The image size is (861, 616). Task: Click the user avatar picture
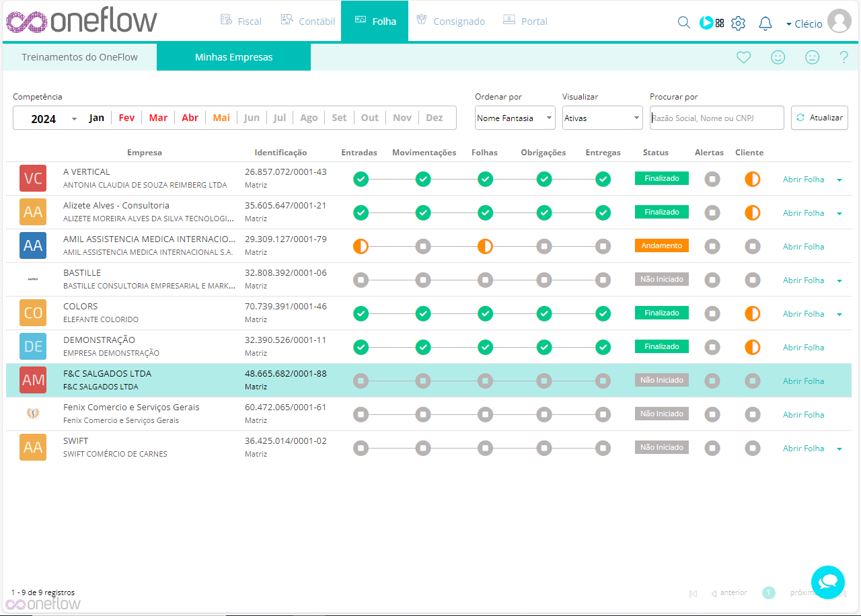[x=839, y=22]
